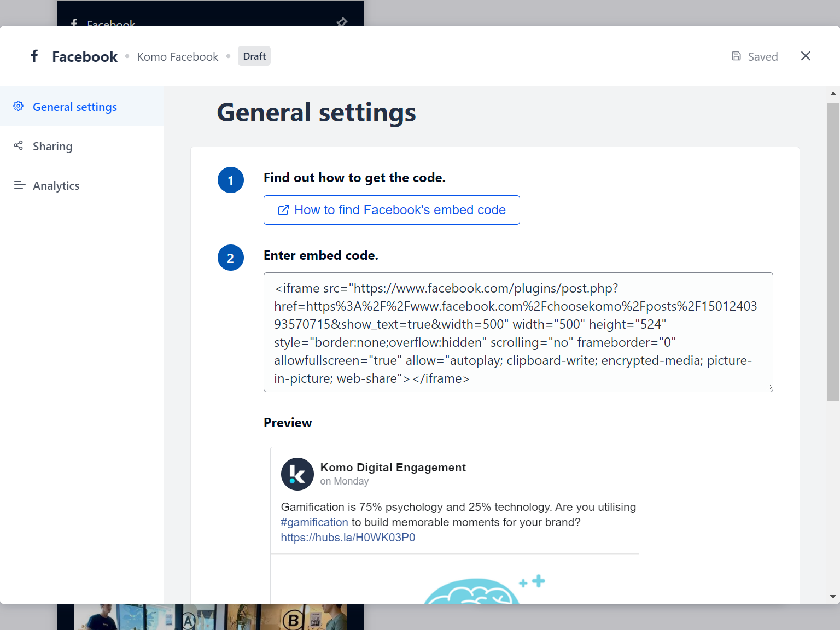Open the Sharing tab

[x=52, y=147]
